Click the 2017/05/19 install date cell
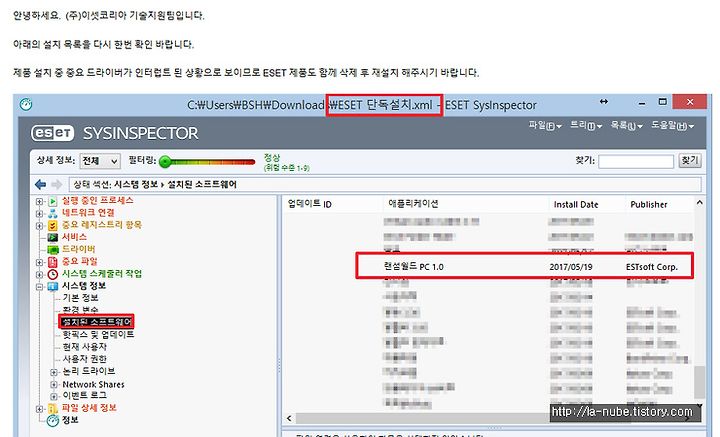This screenshot has height=437, width=720. point(571,267)
